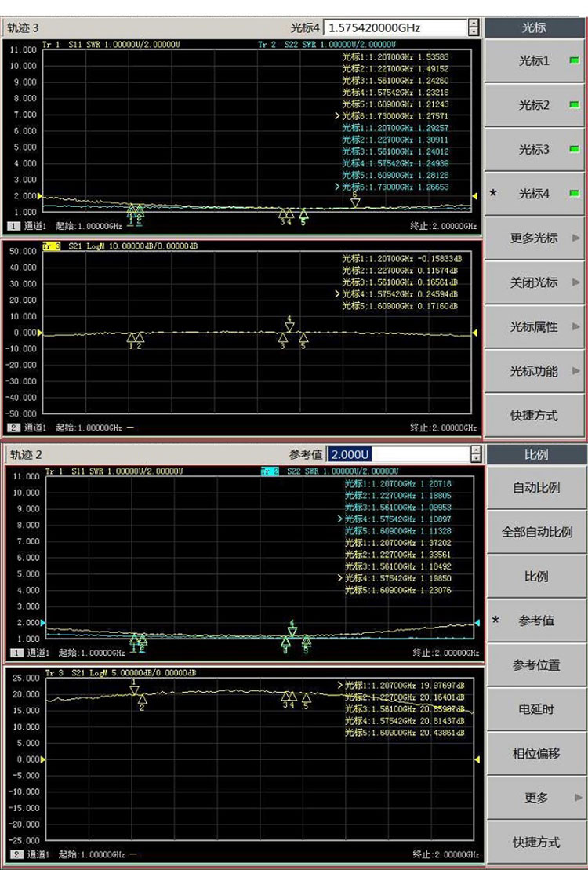The height and width of the screenshot is (870, 588).
Task: Click marker 6 triangle on top SWR trace
Action: pos(355,202)
